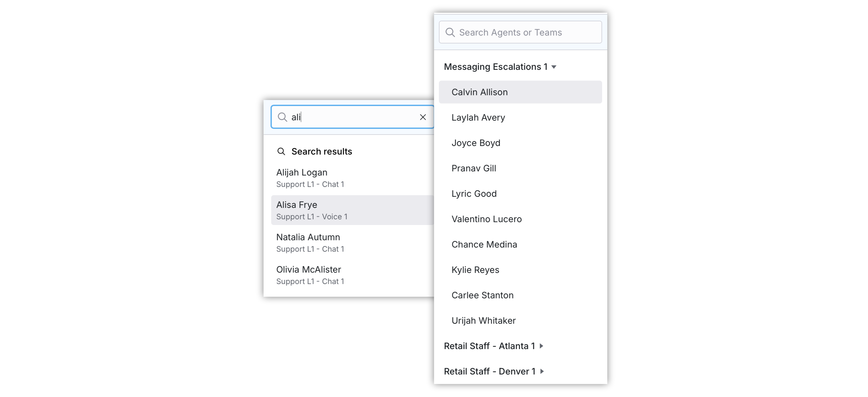The image size is (868, 397).
Task: Pick Alijah Logan in search results
Action: (x=352, y=178)
